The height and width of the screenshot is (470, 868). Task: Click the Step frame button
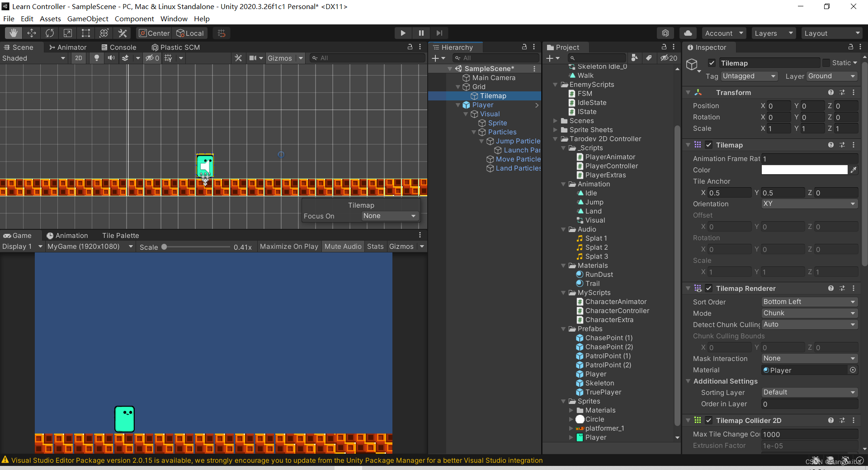pyautogui.click(x=439, y=33)
